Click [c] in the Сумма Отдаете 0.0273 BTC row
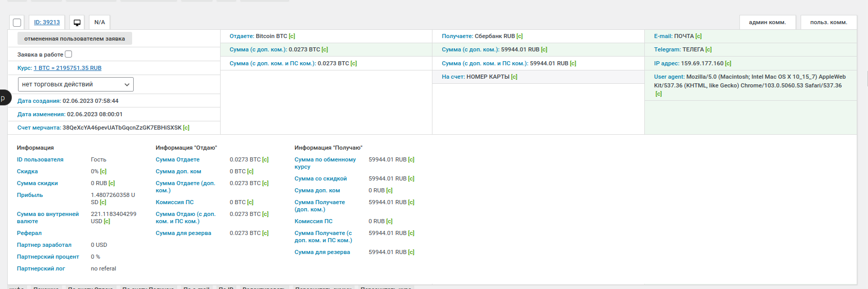Viewport: 868px width, 289px height. click(x=265, y=159)
